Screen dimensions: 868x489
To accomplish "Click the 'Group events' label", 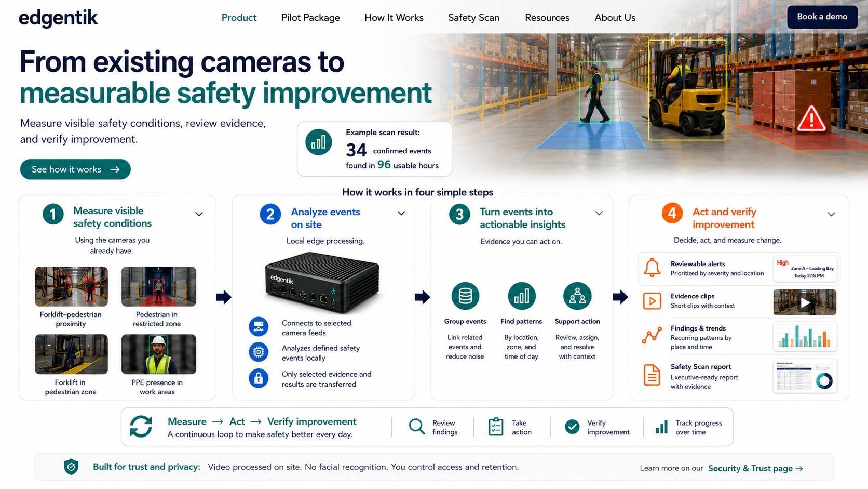I will (x=465, y=322).
